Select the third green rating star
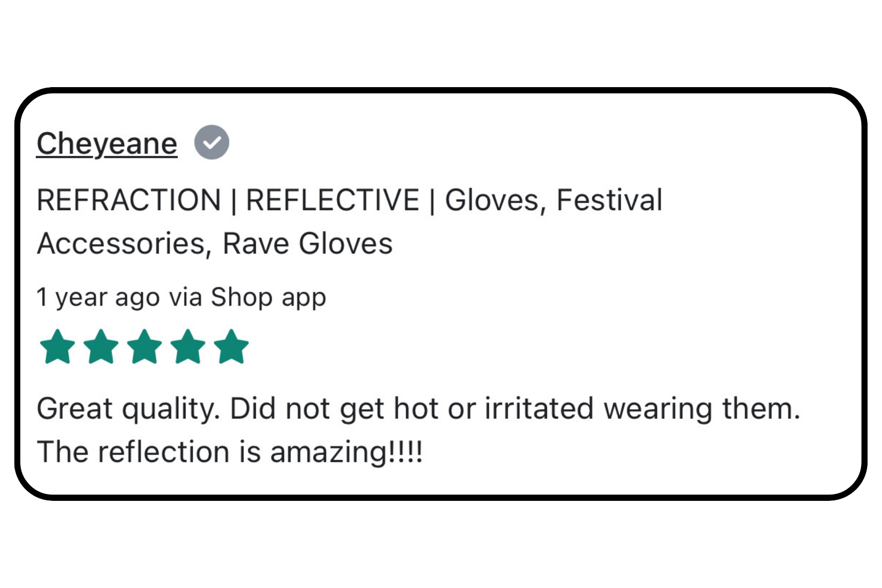 144,347
